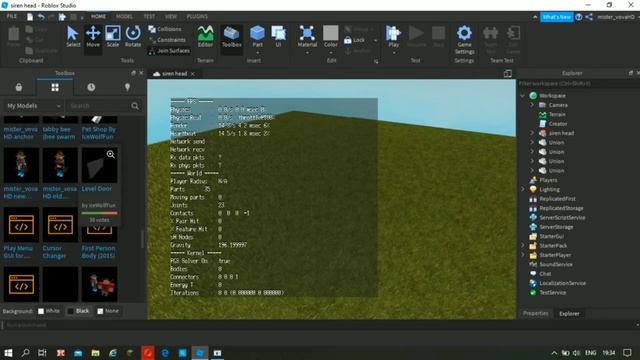The image size is (640, 360).
Task: Open the Terrain Editor
Action: (205, 37)
